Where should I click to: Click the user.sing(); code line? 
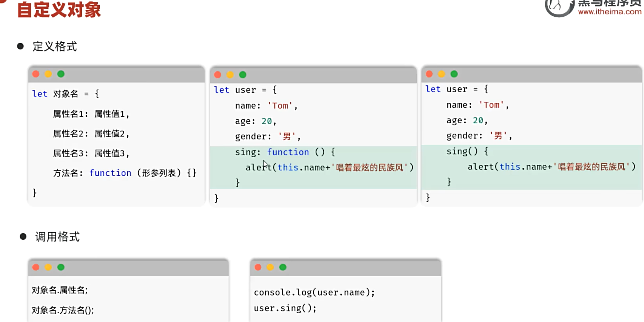coord(285,308)
